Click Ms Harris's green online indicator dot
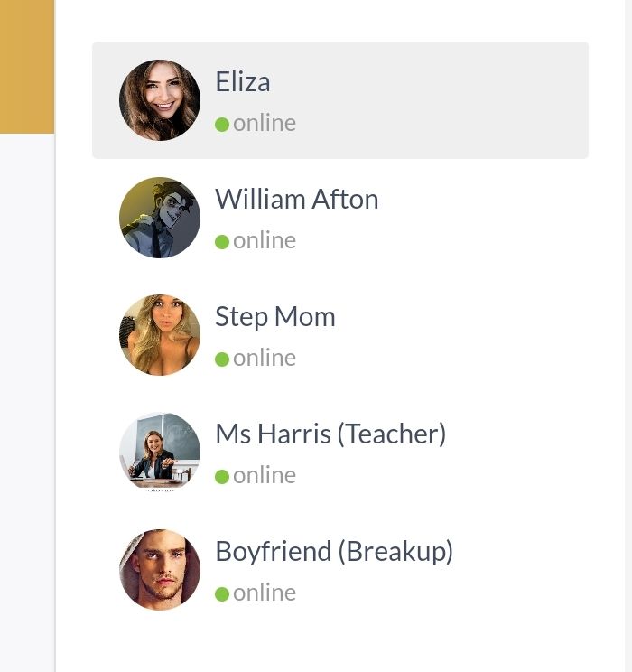Image resolution: width=632 pixels, height=672 pixels. click(x=222, y=477)
